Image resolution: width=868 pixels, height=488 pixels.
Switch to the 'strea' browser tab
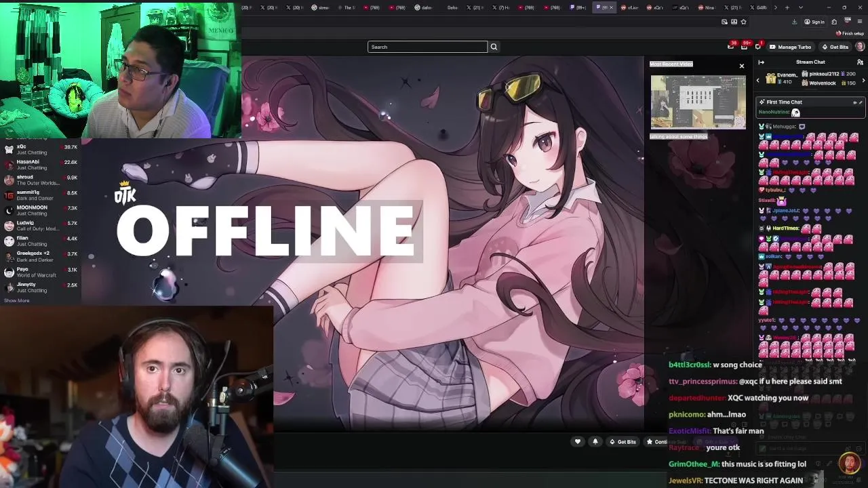pyautogui.click(x=321, y=7)
